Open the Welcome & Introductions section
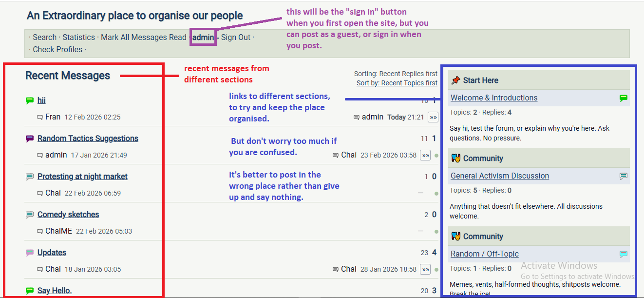 coord(494,98)
